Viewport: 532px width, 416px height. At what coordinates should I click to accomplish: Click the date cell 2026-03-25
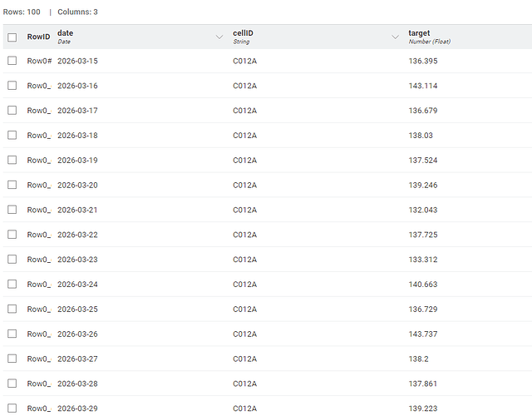77,309
